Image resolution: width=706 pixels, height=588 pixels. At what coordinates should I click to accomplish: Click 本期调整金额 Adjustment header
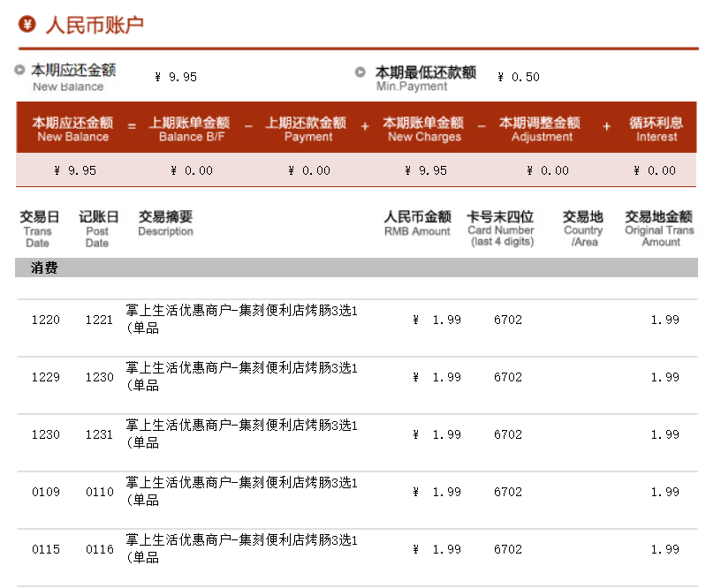(541, 129)
